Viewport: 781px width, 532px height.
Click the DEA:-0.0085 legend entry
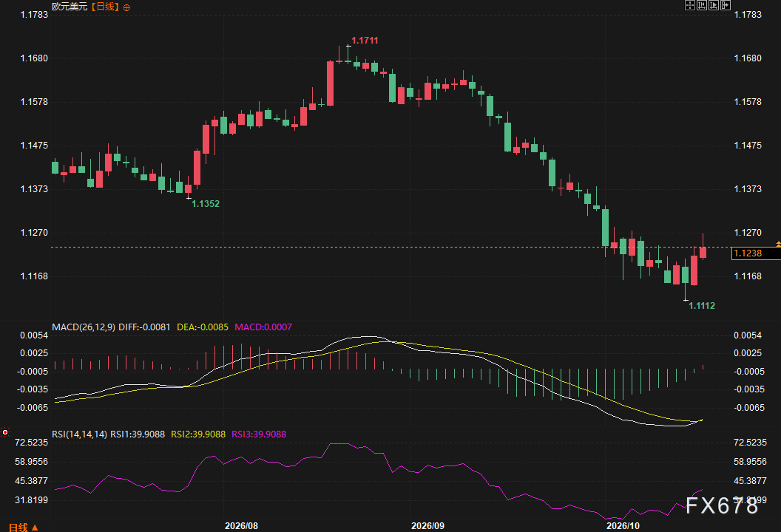click(203, 327)
